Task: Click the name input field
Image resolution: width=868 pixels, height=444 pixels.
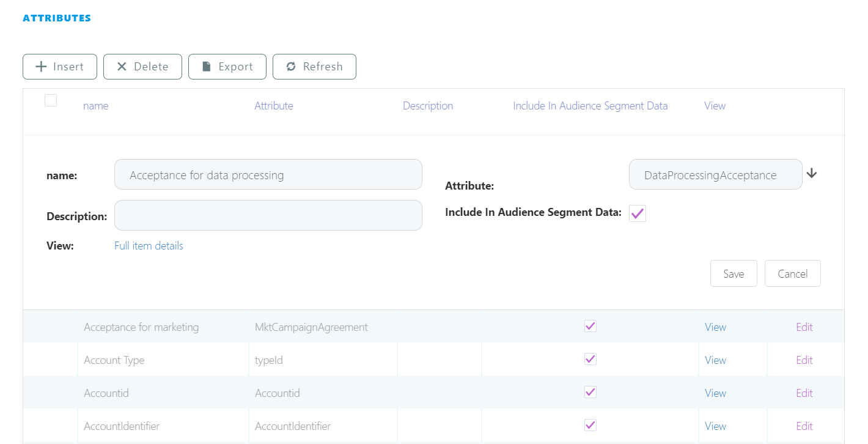Action: [268, 175]
